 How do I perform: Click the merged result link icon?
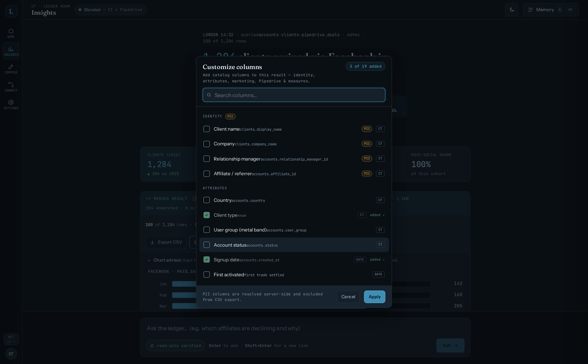coord(148,199)
